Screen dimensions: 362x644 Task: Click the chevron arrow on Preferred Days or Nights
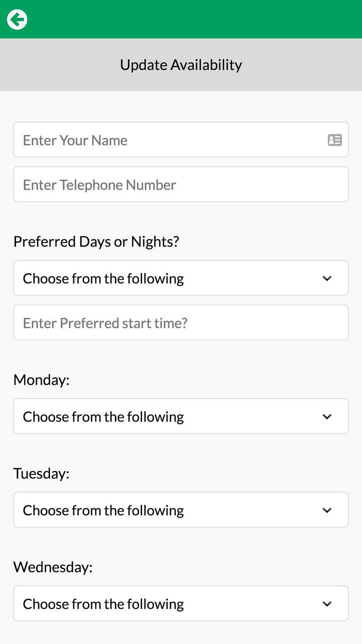pos(327,278)
